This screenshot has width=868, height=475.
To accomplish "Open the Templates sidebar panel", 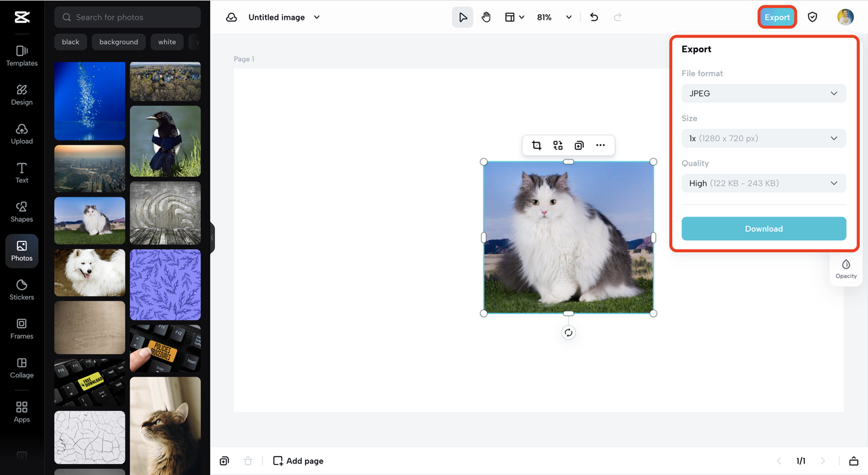I will (22, 55).
